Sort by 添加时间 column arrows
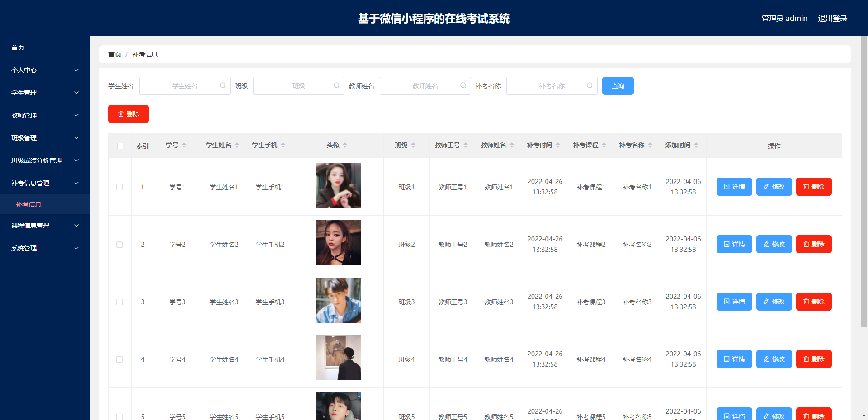Viewport: 868px width, 420px height. tap(696, 145)
